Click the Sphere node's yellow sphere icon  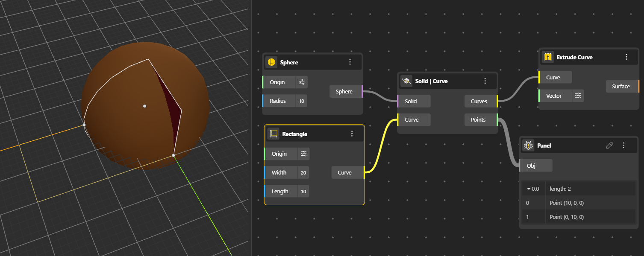pos(271,62)
